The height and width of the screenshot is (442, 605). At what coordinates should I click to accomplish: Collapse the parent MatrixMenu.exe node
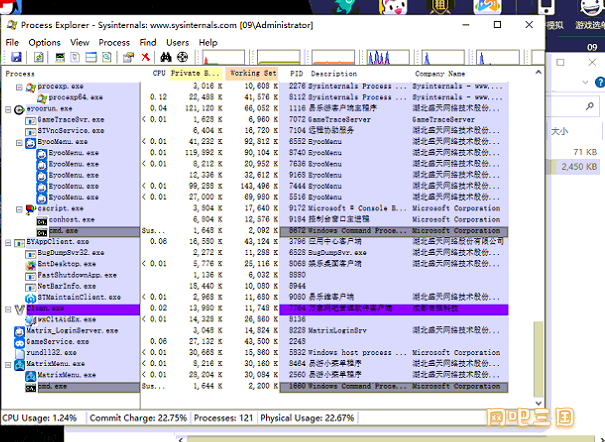[8, 365]
